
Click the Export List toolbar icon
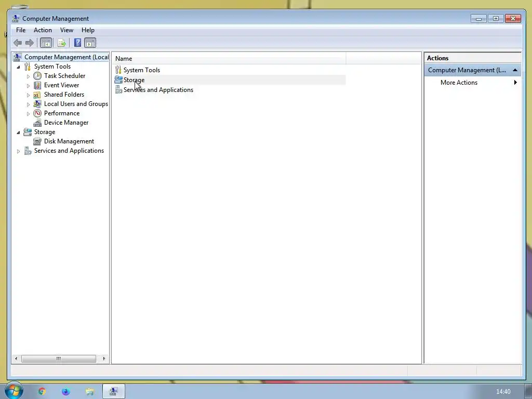tap(62, 43)
